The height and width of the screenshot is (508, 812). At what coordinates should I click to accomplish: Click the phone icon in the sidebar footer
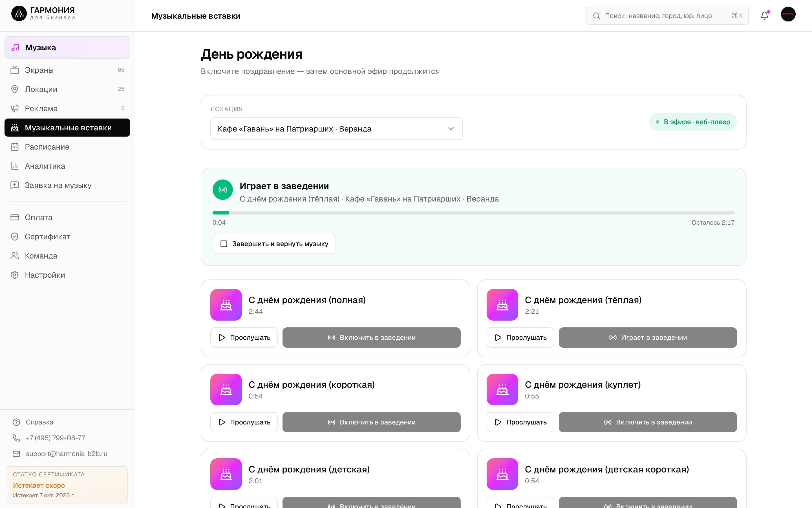pyautogui.click(x=16, y=438)
